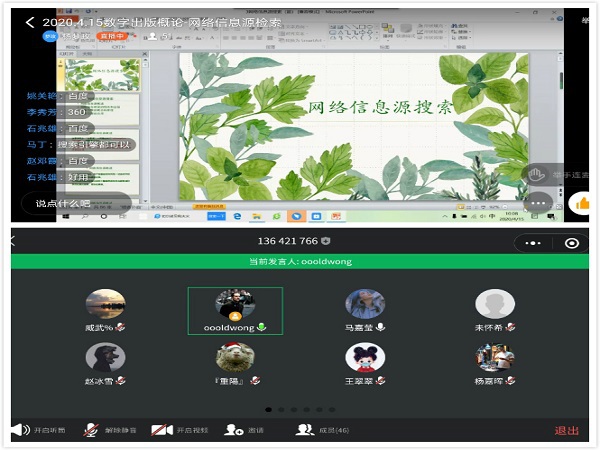Open the livestream more options bubble
The height and width of the screenshot is (450, 600).
pyautogui.click(x=539, y=203)
